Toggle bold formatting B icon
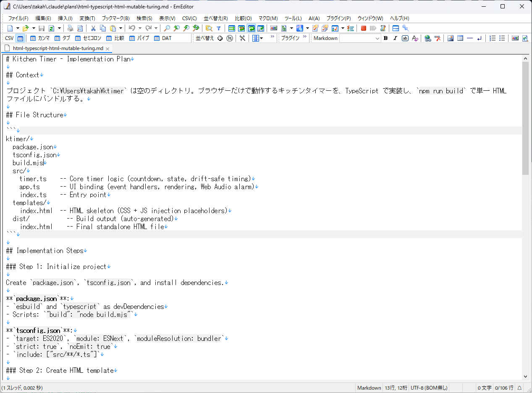Viewport: 532px width, 393px height. pyautogui.click(x=385, y=38)
